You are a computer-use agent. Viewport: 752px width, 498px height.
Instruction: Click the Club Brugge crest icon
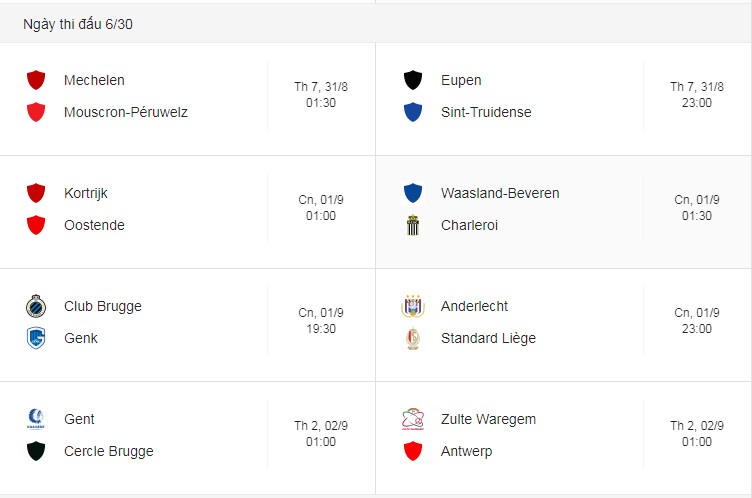tap(36, 306)
